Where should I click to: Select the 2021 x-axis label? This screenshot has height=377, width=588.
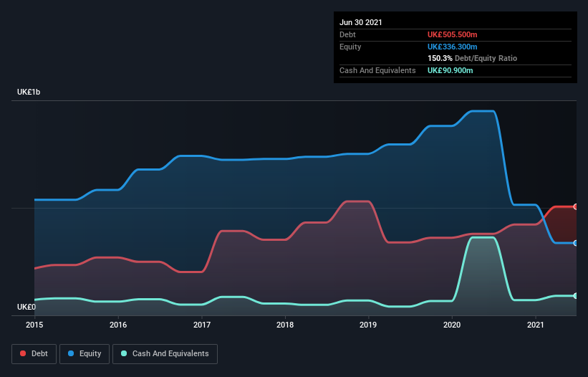click(x=536, y=325)
